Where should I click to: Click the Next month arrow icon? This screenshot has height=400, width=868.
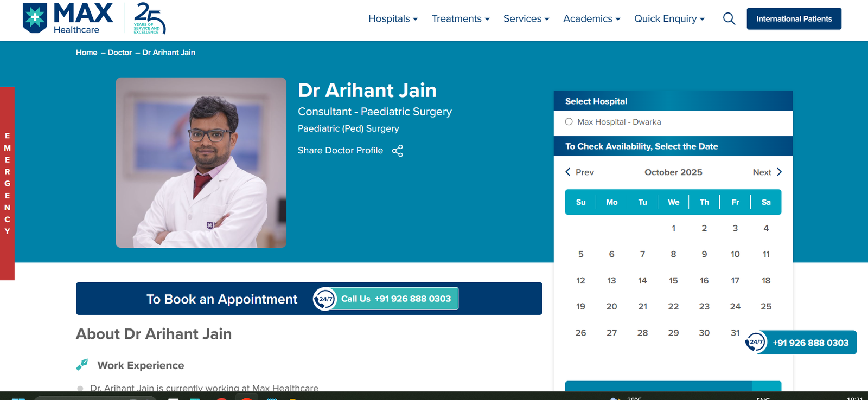pyautogui.click(x=779, y=172)
